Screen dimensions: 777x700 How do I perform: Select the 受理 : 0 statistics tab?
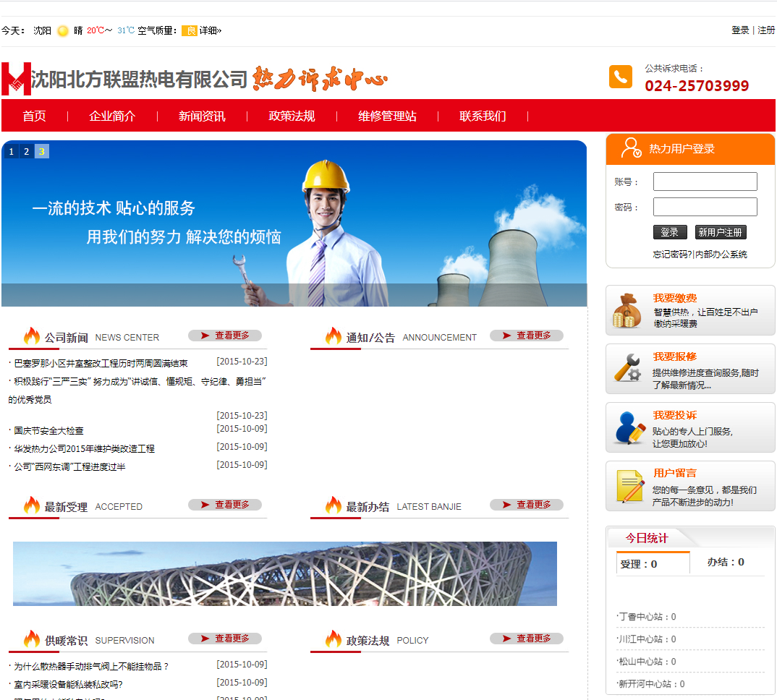[653, 563]
